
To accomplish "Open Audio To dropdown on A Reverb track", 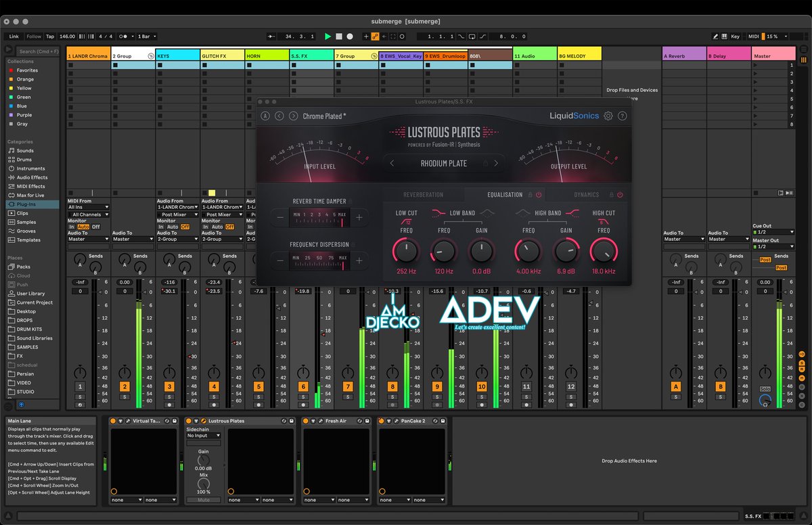I will pos(683,239).
